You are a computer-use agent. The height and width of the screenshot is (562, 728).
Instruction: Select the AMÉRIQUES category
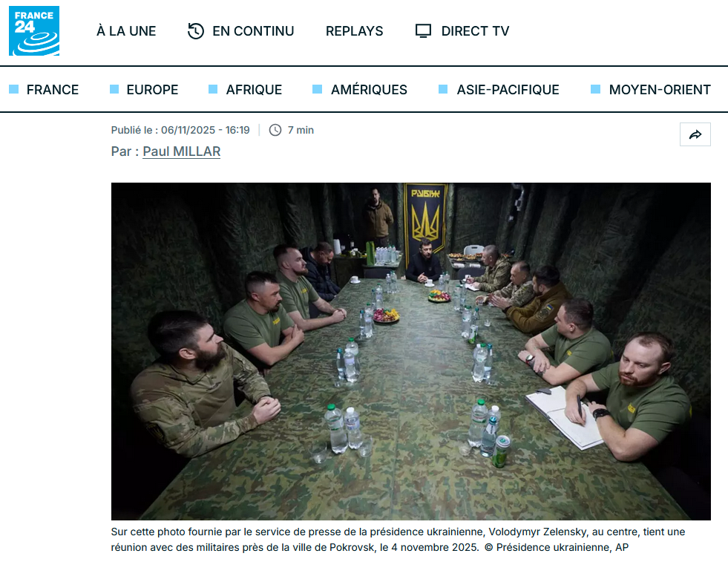pos(369,90)
